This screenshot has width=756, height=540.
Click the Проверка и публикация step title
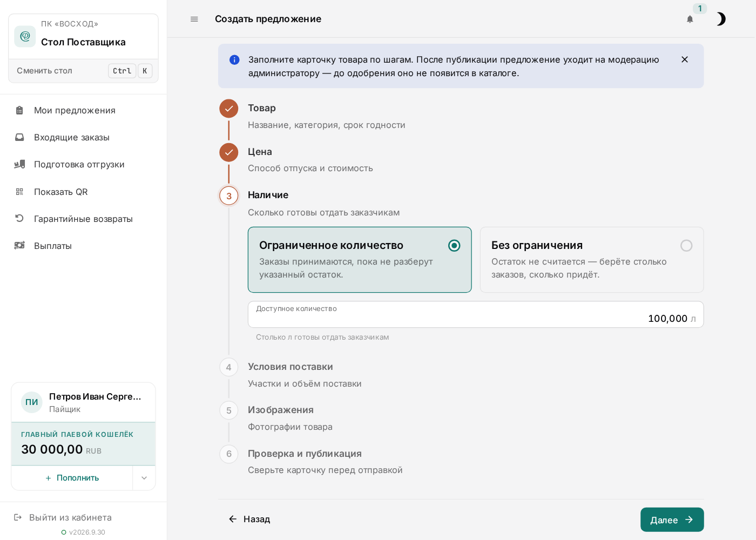click(x=305, y=454)
